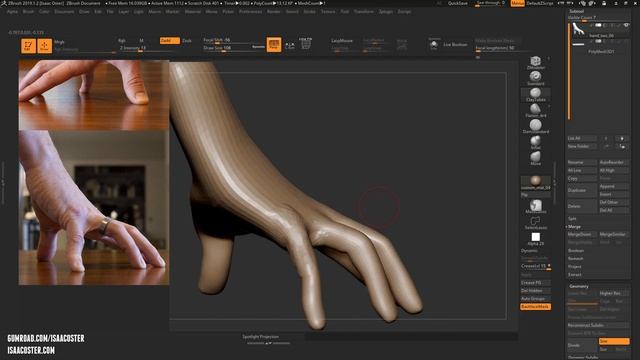The image size is (640, 360).
Task: Select the hand subtool thumbnail
Action: [578, 29]
